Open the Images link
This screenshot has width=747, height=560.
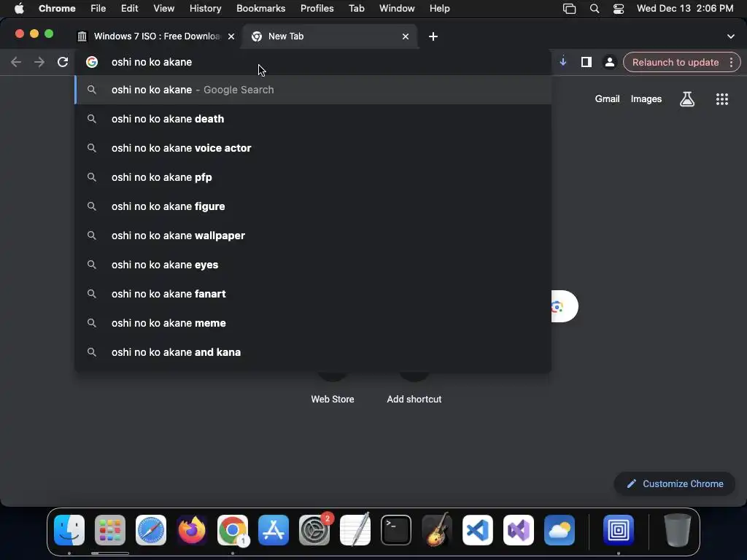click(x=646, y=99)
